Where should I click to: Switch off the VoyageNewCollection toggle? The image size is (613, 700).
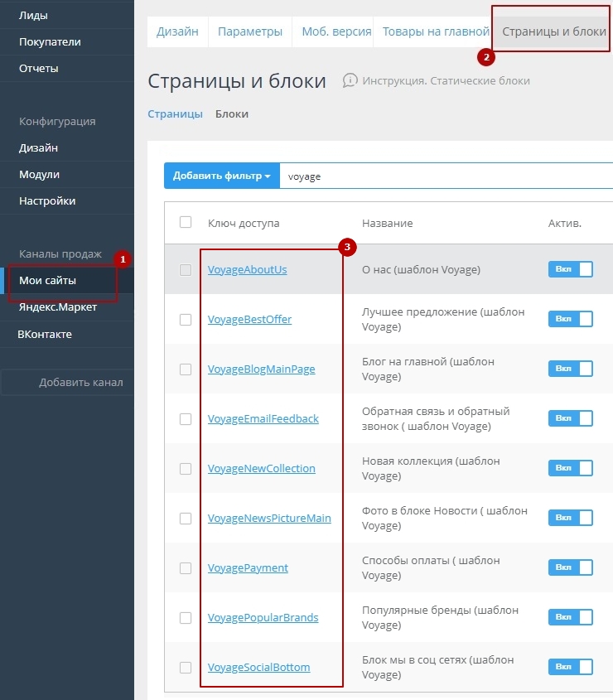(570, 468)
